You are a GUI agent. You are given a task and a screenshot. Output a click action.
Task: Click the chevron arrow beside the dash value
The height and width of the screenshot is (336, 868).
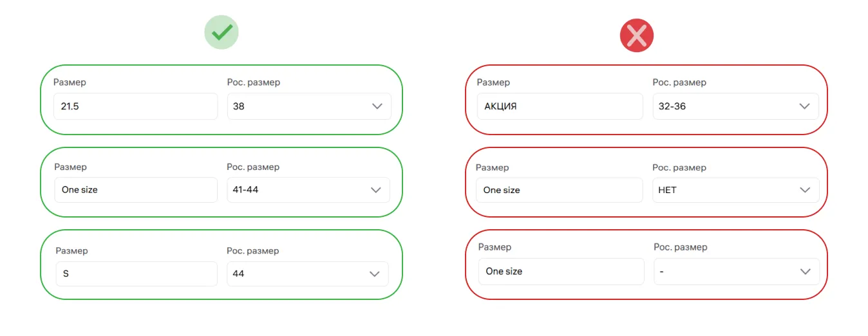[x=805, y=272]
